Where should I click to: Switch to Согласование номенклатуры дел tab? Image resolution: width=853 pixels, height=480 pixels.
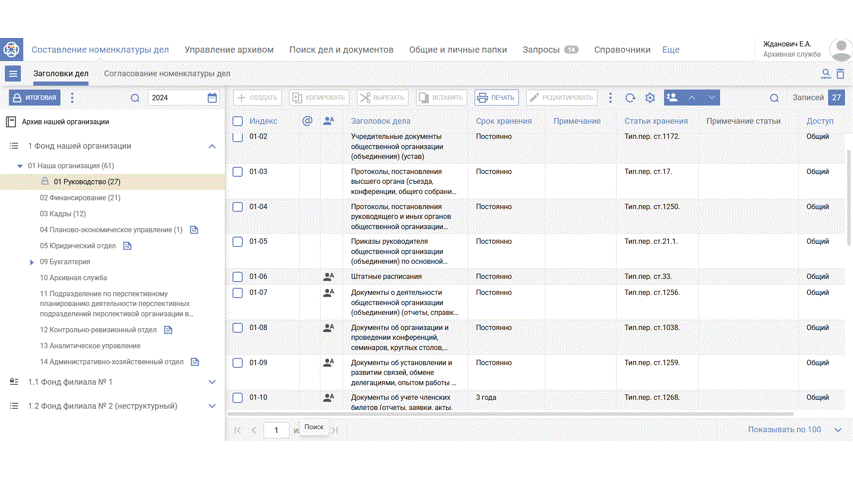pyautogui.click(x=167, y=74)
